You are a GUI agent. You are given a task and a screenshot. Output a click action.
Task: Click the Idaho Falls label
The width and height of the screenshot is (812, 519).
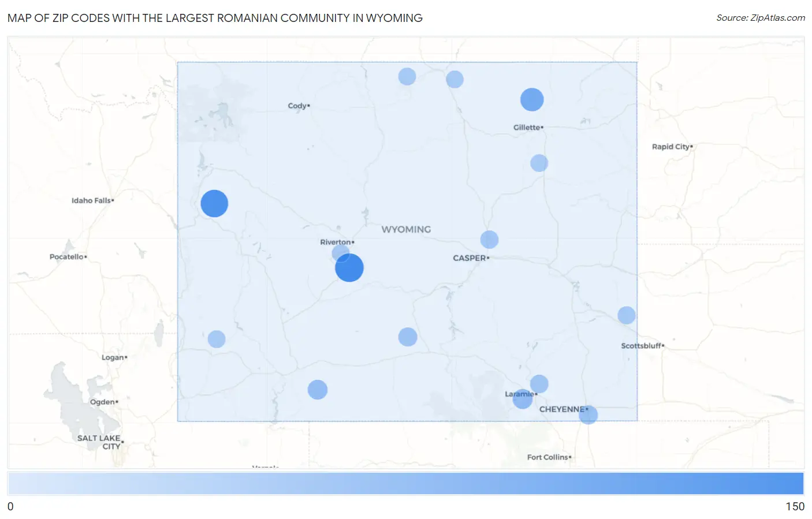point(92,200)
